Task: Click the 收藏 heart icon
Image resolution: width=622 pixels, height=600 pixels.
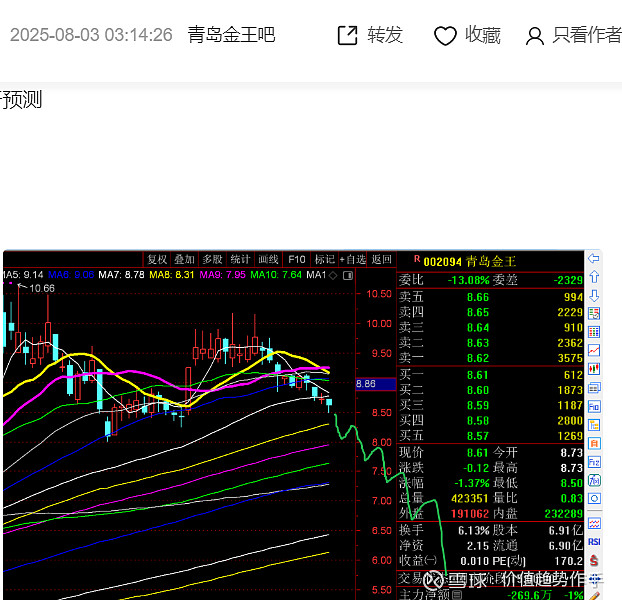Action: (445, 36)
